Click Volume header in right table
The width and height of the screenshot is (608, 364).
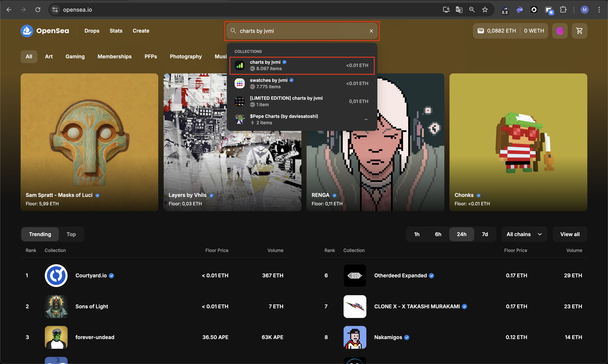click(x=574, y=250)
